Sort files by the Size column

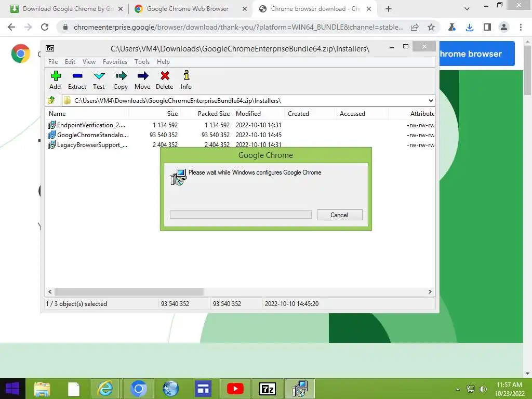155,114
